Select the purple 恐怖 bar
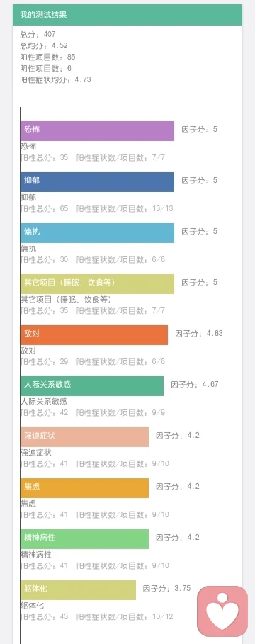 click(97, 131)
